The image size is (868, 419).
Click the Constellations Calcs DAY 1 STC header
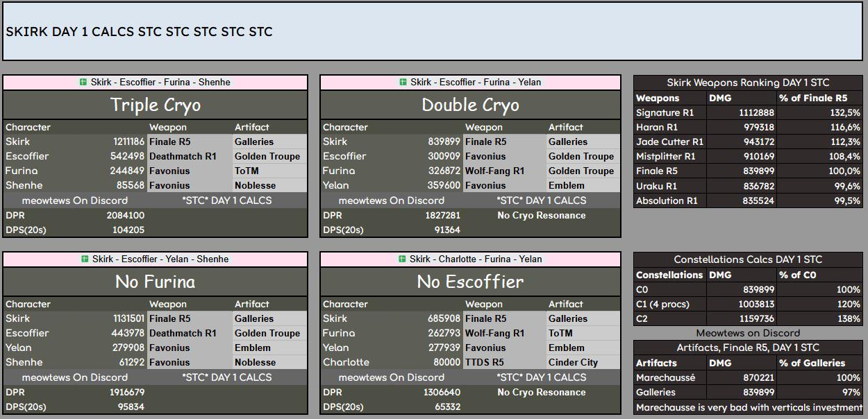(x=748, y=259)
